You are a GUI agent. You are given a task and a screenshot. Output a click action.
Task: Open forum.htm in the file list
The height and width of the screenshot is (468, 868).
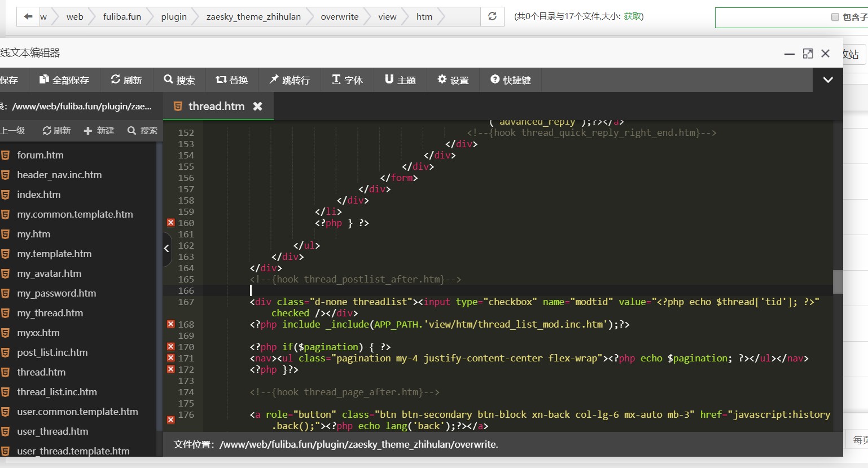tap(40, 155)
